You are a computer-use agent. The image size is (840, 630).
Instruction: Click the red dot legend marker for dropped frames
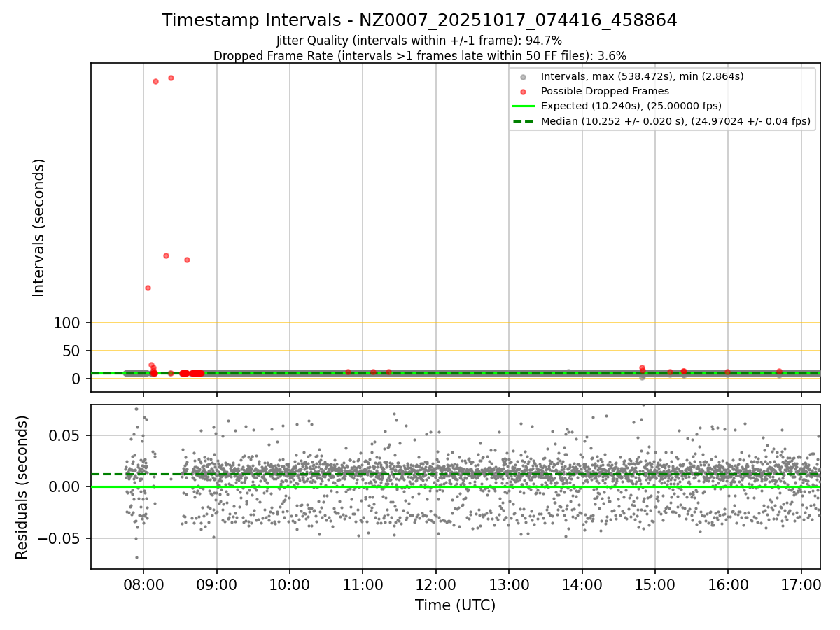523,91
